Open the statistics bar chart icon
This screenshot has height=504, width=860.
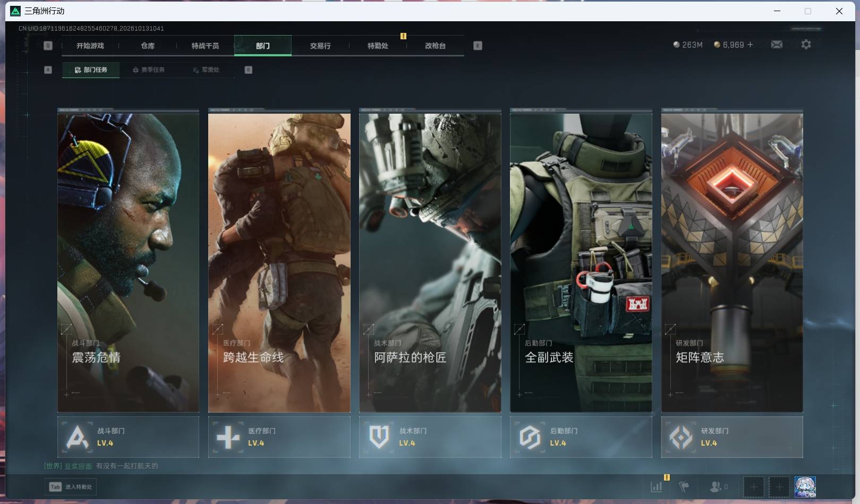(x=657, y=486)
